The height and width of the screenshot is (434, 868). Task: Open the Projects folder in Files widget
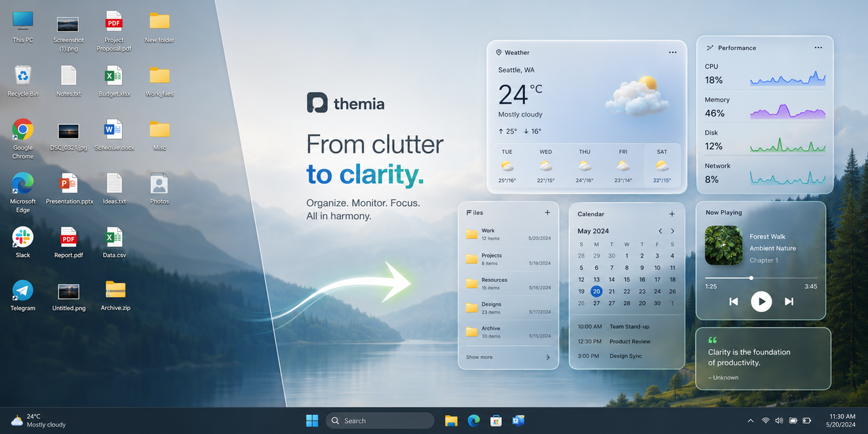tap(509, 259)
